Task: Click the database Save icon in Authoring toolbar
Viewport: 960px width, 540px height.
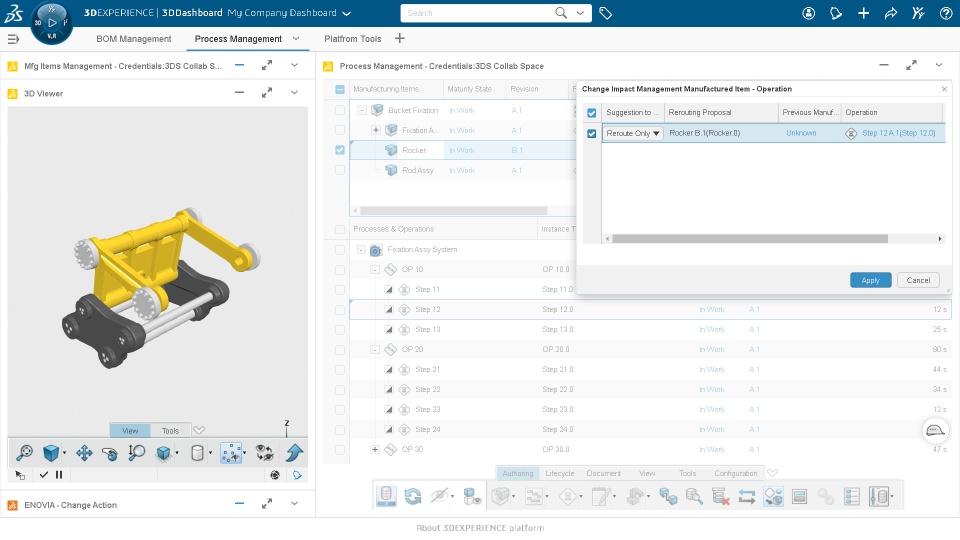Action: click(x=386, y=496)
